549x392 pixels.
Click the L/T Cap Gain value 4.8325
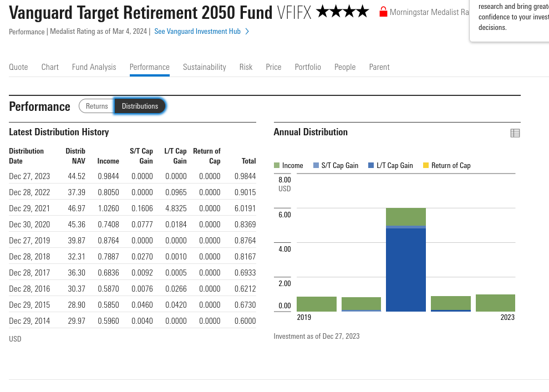(176, 208)
